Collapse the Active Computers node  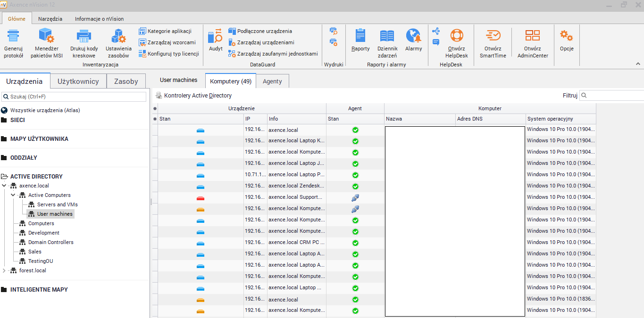13,195
